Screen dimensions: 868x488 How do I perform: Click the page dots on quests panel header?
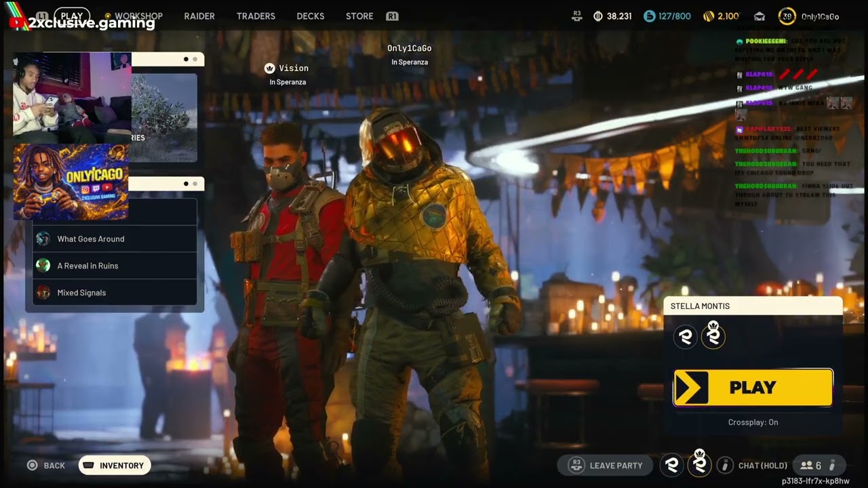[190, 184]
